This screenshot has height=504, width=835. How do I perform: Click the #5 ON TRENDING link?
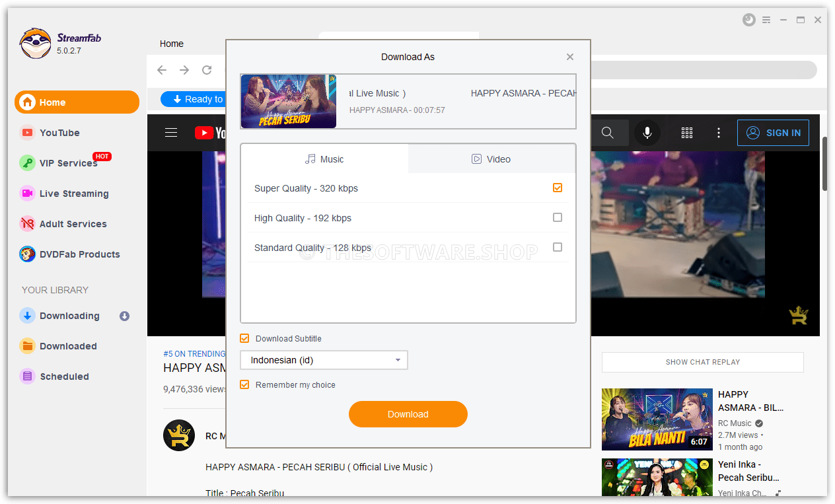coord(194,354)
